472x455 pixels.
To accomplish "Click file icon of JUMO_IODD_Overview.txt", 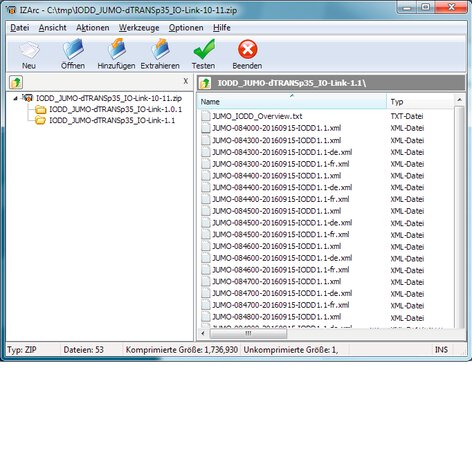I will pyautogui.click(x=206, y=116).
